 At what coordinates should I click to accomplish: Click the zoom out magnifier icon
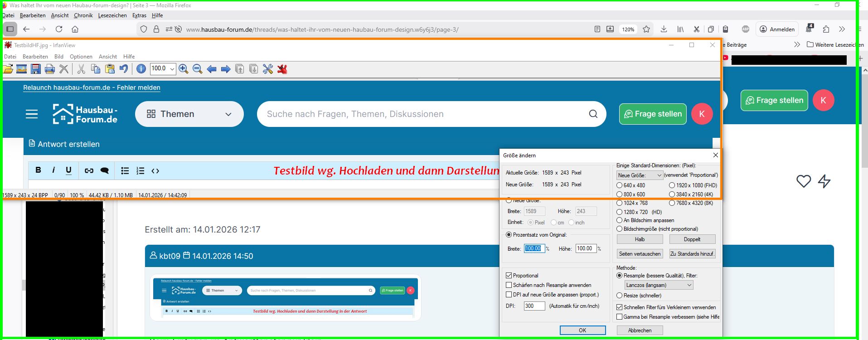[x=197, y=69]
